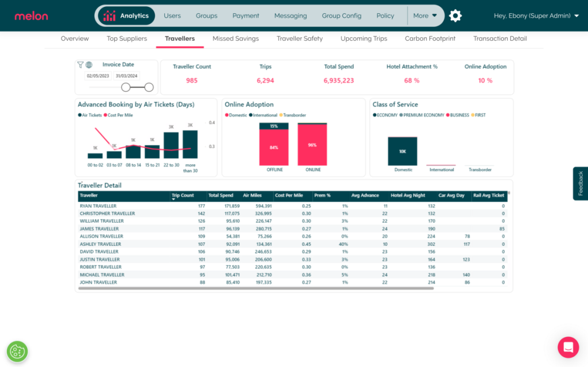The image size is (588, 367).
Task: Click the International legend in Online Adoption
Action: point(263,115)
